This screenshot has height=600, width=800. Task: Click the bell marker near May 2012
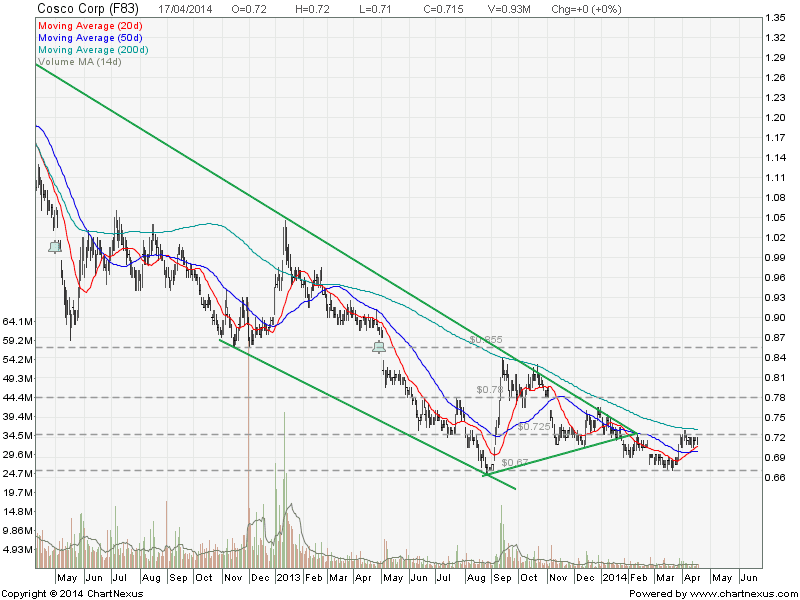point(55,247)
